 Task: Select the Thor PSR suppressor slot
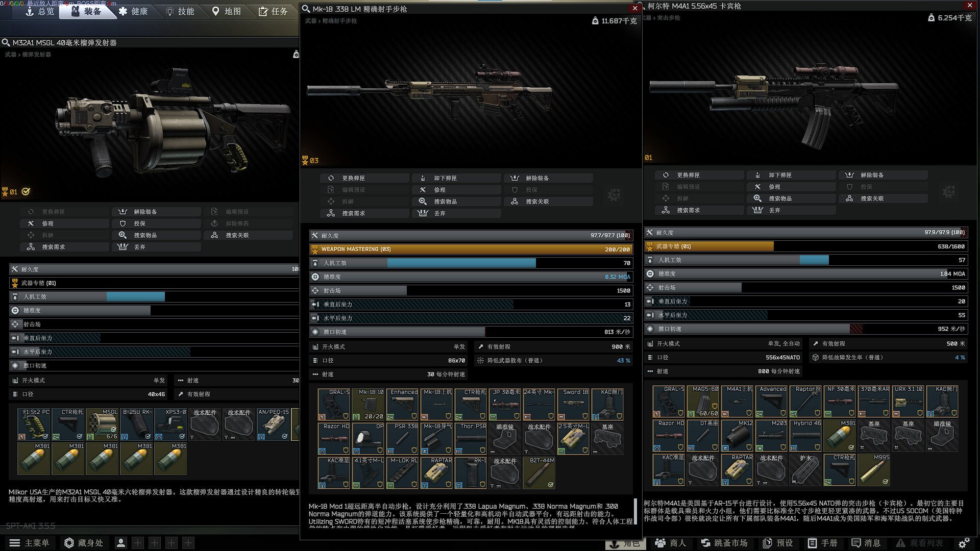(x=471, y=438)
